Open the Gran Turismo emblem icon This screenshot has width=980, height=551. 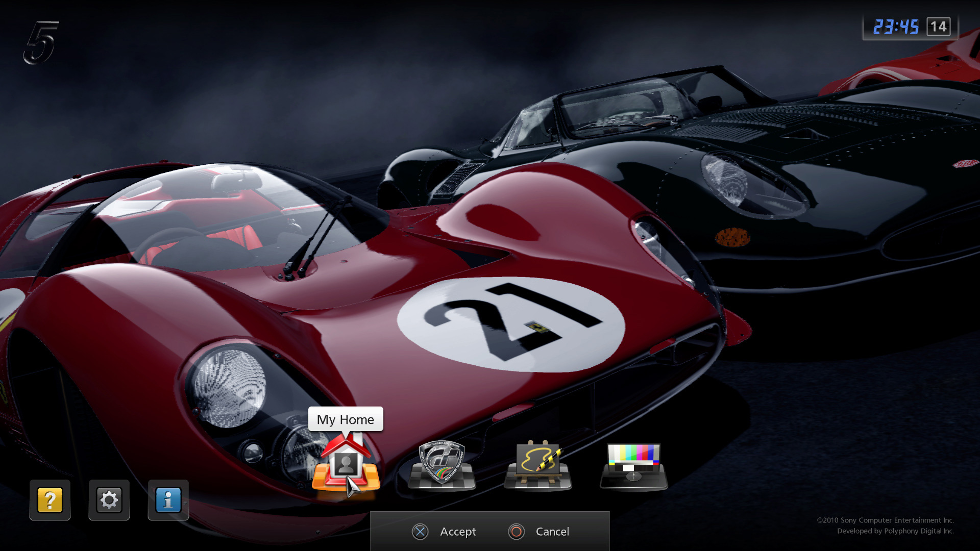442,465
